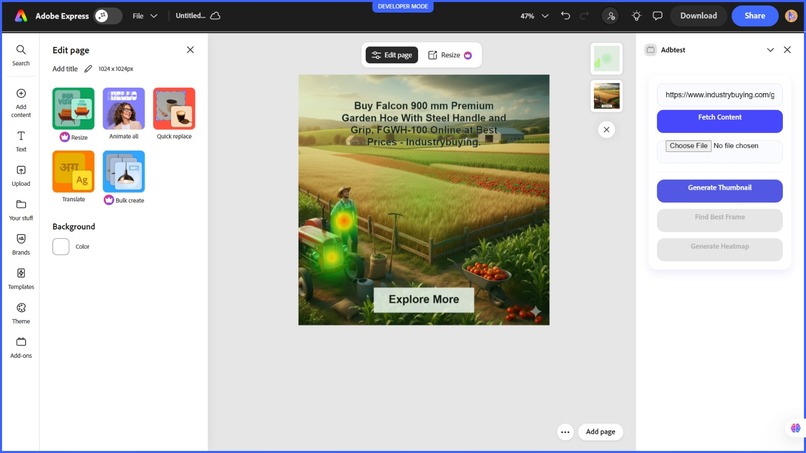Click the Redo arrow
The height and width of the screenshot is (453, 806).
click(x=584, y=16)
